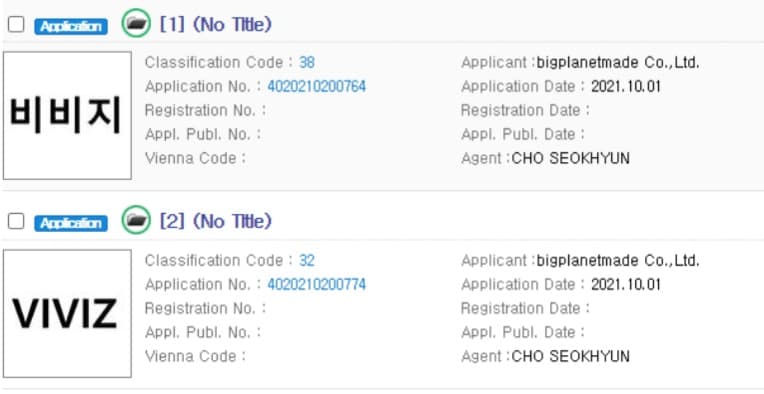The height and width of the screenshot is (394, 764).
Task: Click applicant bigplanetmade Co.,Ltd. in result [2]
Action: point(618,261)
